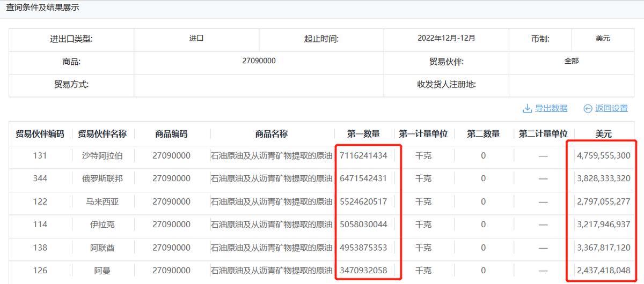
Task: Select the 美元 column header in results table
Action: click(604, 134)
